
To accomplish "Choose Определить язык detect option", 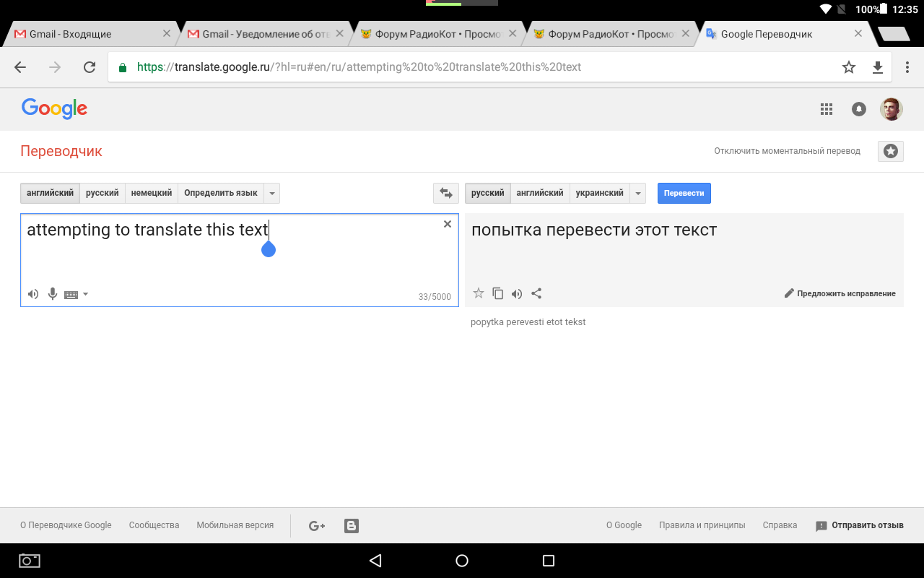I will coord(221,193).
